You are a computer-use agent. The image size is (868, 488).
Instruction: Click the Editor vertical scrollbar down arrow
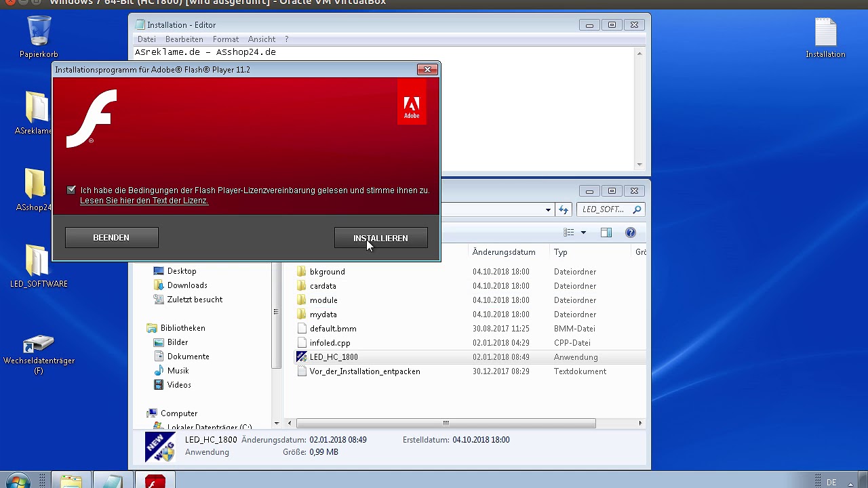pyautogui.click(x=639, y=165)
